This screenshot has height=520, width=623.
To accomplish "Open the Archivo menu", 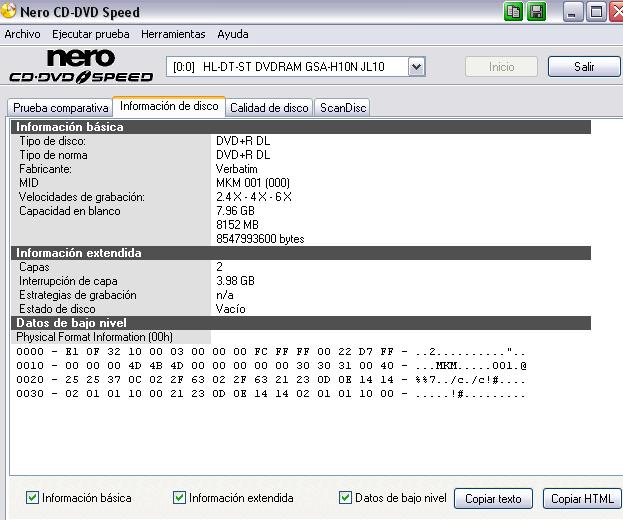I will [x=23, y=34].
